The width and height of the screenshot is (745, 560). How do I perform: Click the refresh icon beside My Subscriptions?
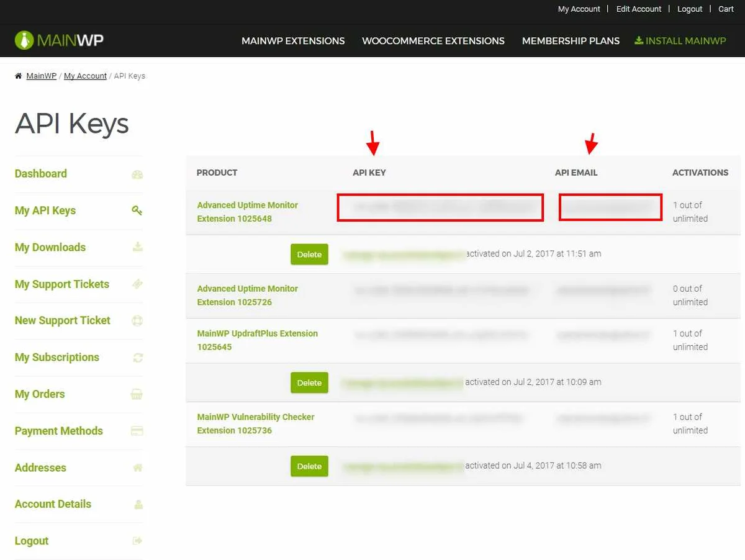137,358
